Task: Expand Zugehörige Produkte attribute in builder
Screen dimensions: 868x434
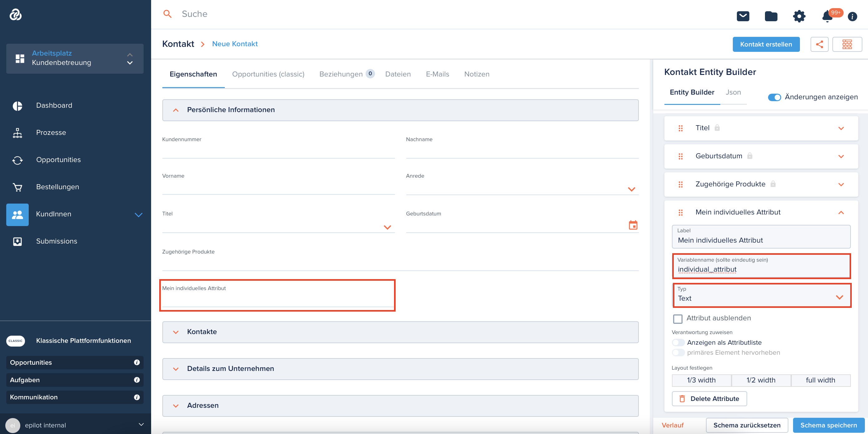Action: (x=841, y=185)
